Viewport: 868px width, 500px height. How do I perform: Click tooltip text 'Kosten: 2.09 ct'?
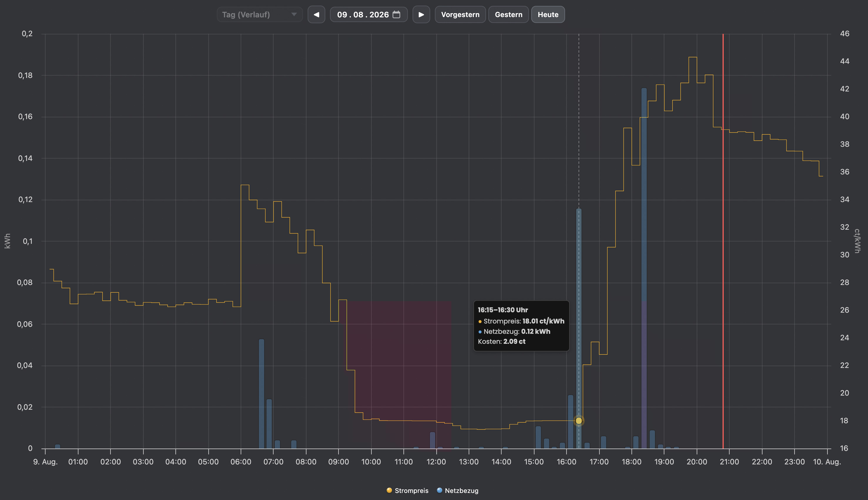tap(502, 341)
